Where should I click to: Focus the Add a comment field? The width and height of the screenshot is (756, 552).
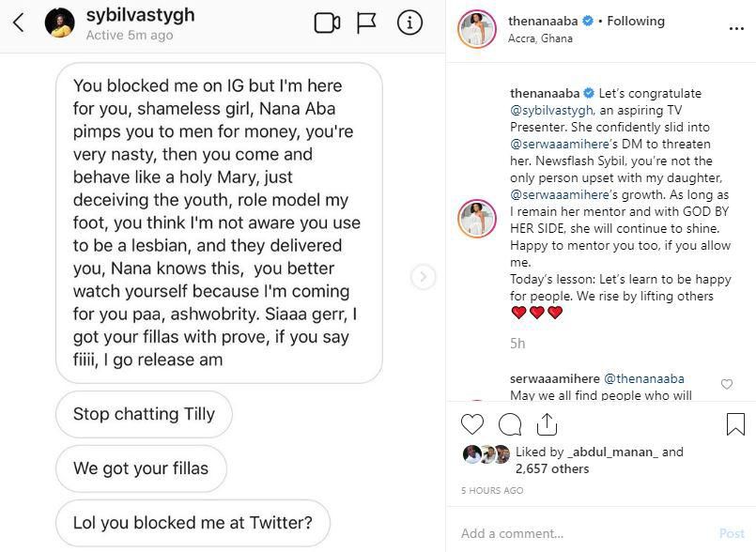[x=582, y=533]
